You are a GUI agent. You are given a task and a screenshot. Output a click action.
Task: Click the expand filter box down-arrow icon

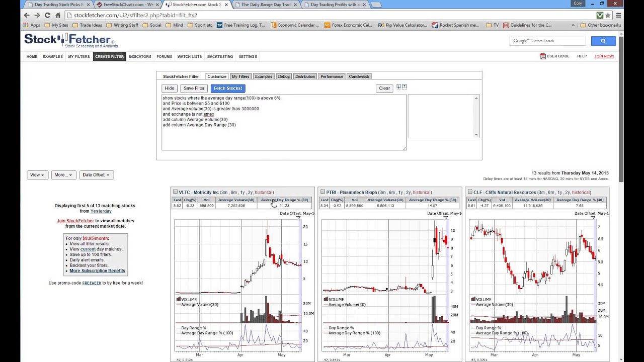398,86
